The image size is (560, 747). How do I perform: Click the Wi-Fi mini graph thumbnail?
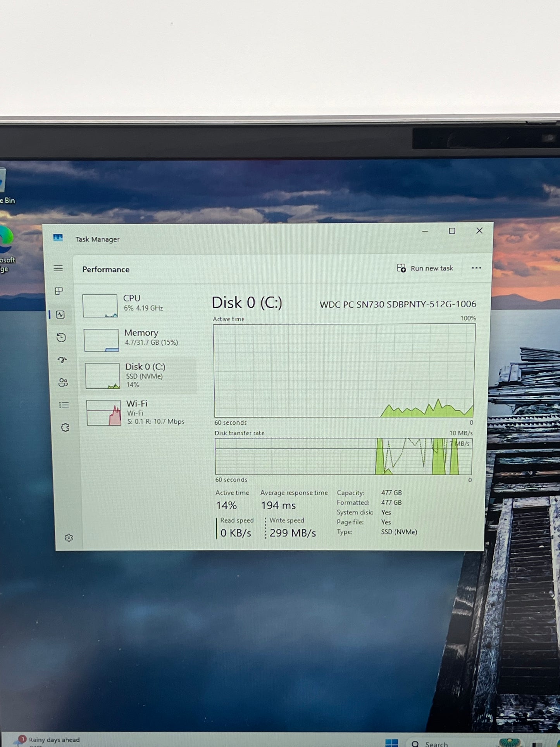(x=104, y=413)
